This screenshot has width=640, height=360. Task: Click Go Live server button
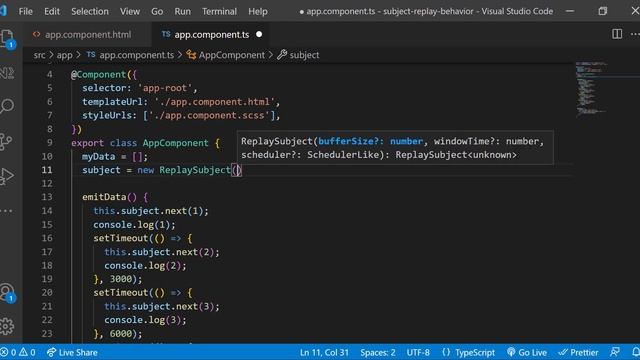pos(527,352)
